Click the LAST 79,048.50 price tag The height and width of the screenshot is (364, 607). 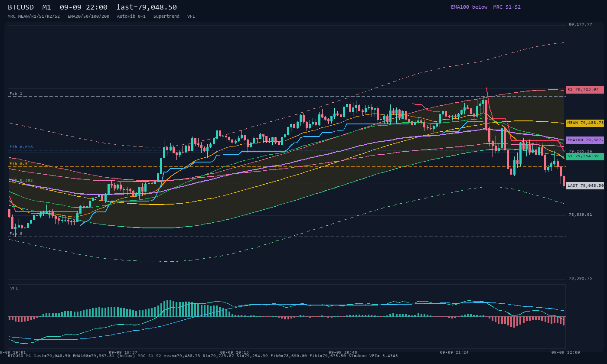coord(585,185)
